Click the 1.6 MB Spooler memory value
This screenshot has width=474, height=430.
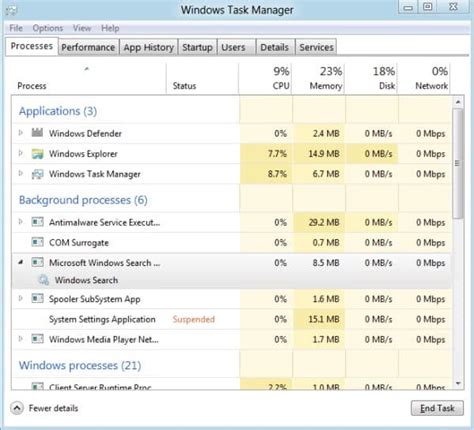[x=326, y=299]
